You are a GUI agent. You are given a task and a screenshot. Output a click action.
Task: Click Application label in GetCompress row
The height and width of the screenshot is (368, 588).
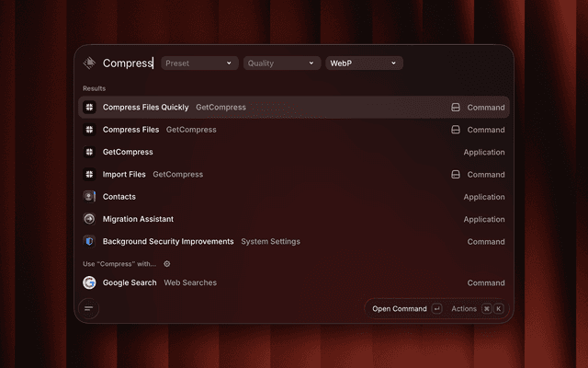484,152
